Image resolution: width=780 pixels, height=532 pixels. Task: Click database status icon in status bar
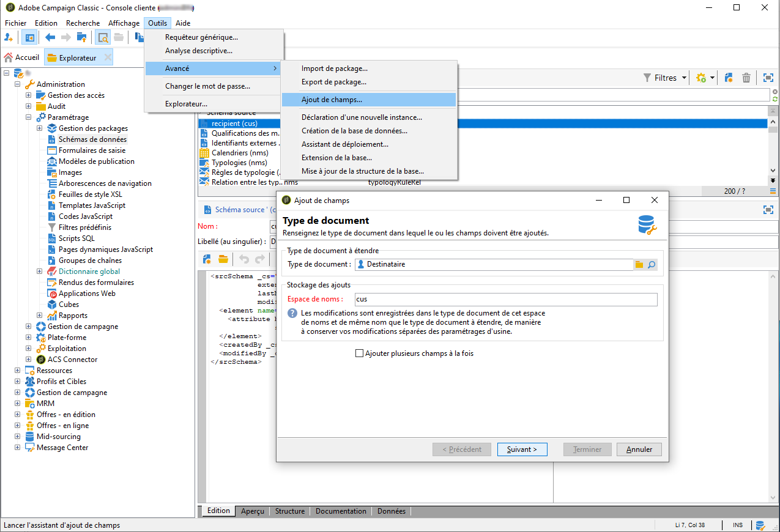(x=760, y=525)
